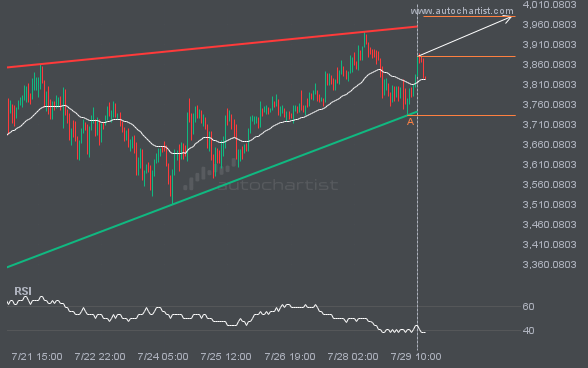Select the 3,660.0803 price label

[549, 144]
